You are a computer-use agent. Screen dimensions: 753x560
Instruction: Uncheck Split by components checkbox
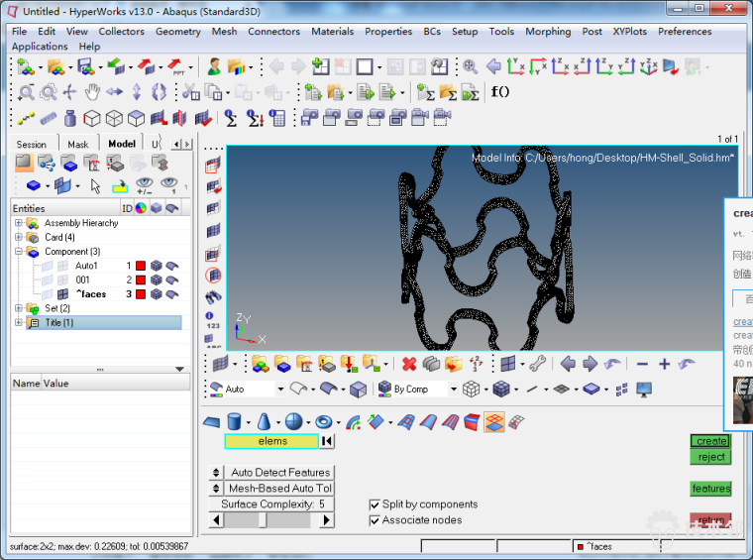coord(375,504)
